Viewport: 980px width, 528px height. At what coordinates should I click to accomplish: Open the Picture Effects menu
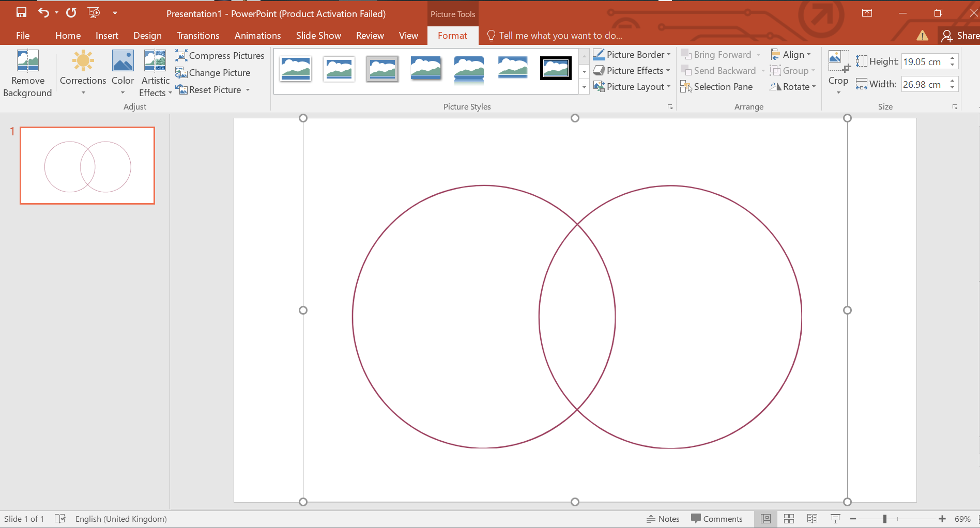[x=632, y=71]
